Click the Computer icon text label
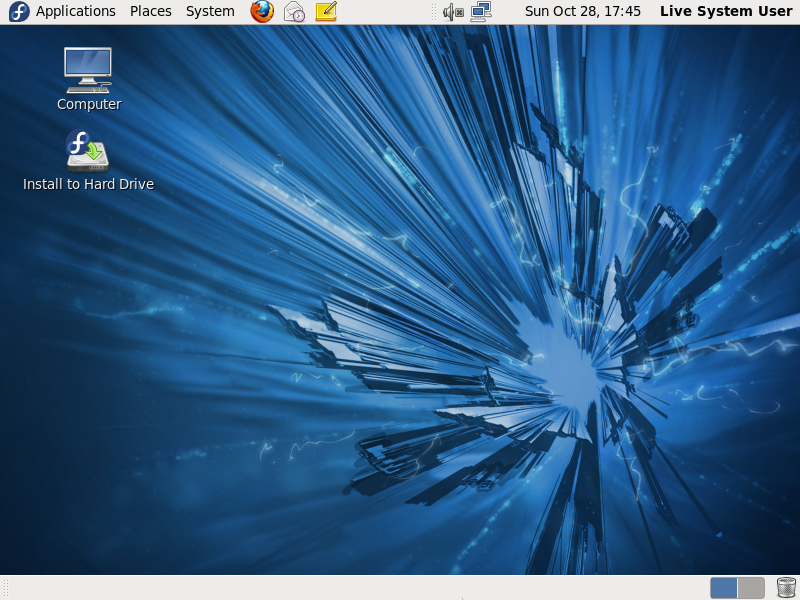Image resolution: width=800 pixels, height=600 pixels. pyautogui.click(x=89, y=104)
